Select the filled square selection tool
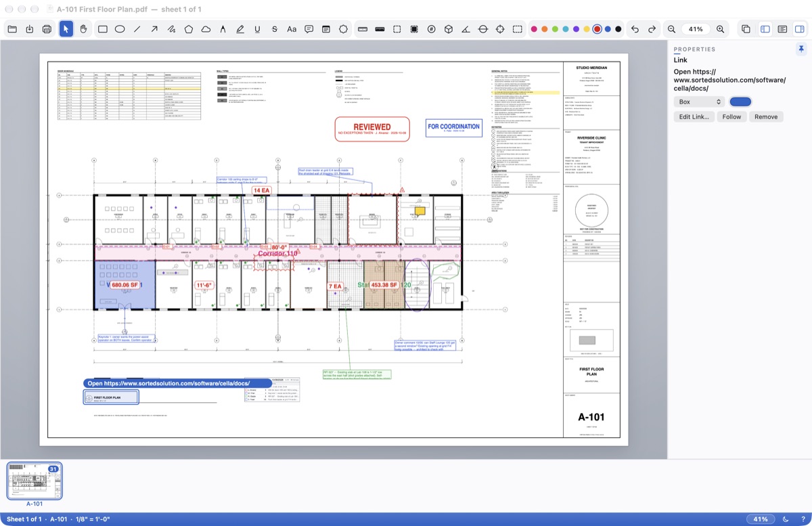The height and width of the screenshot is (526, 812). point(414,29)
